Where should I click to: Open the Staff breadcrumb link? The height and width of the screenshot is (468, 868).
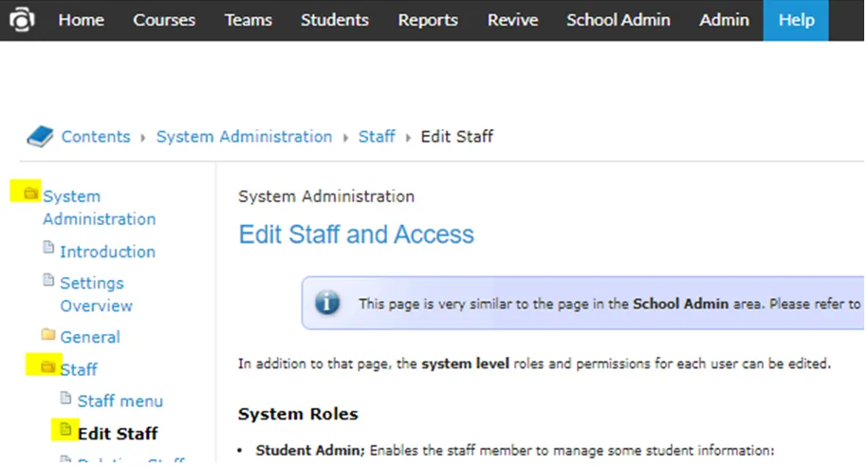[377, 137]
